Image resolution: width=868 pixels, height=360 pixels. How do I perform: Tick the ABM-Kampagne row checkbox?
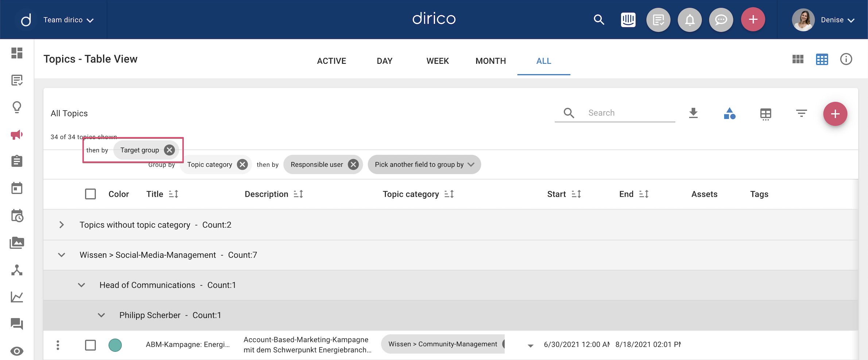[90, 345]
